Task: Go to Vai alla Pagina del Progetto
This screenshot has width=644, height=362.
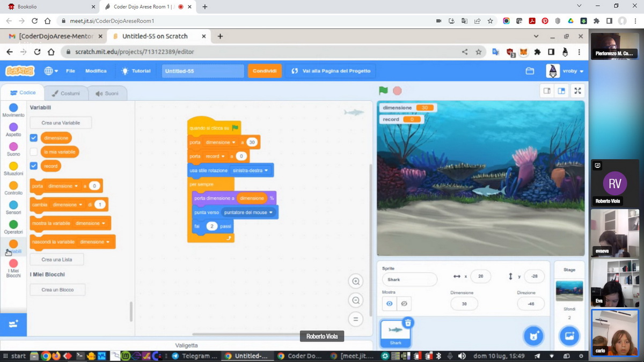Action: click(331, 71)
